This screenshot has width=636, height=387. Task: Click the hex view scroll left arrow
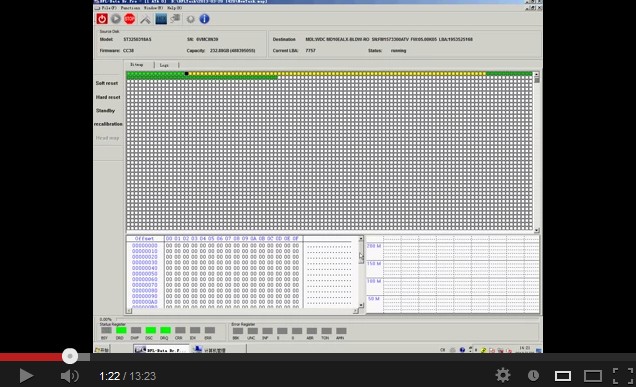(129, 311)
